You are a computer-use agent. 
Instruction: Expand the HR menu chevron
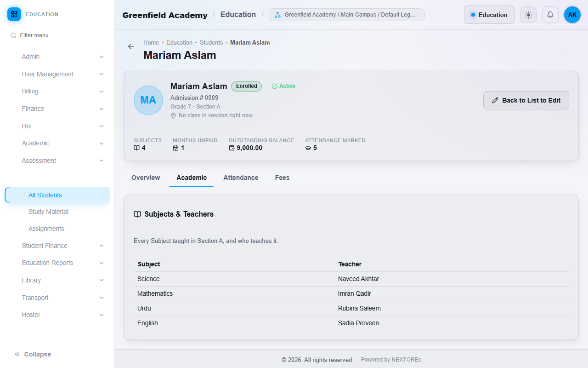point(102,126)
